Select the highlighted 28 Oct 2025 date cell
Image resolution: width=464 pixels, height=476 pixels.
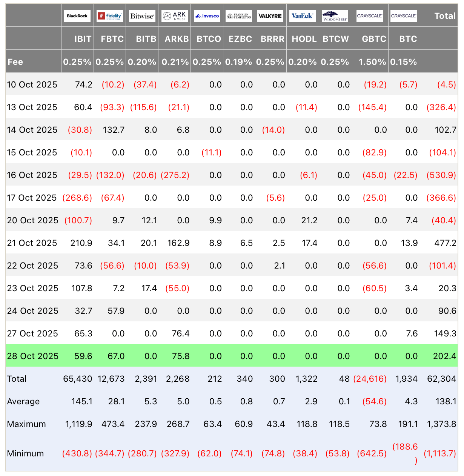pos(33,356)
